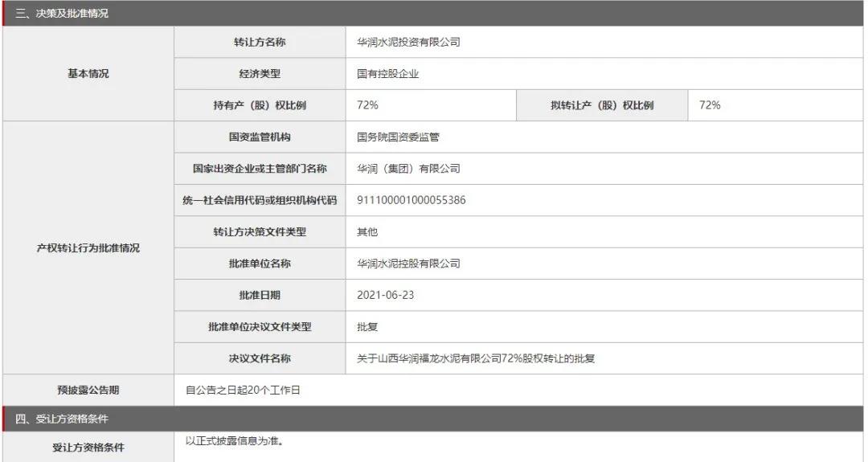Click the 基本情况 row heading
Image resolution: width=868 pixels, height=462 pixels.
coord(88,74)
